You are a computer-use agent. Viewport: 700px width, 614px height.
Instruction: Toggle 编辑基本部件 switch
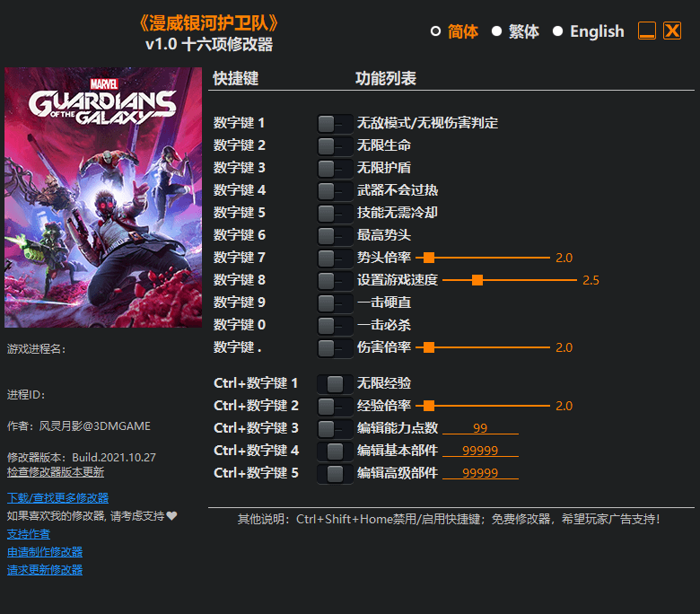[x=335, y=452]
